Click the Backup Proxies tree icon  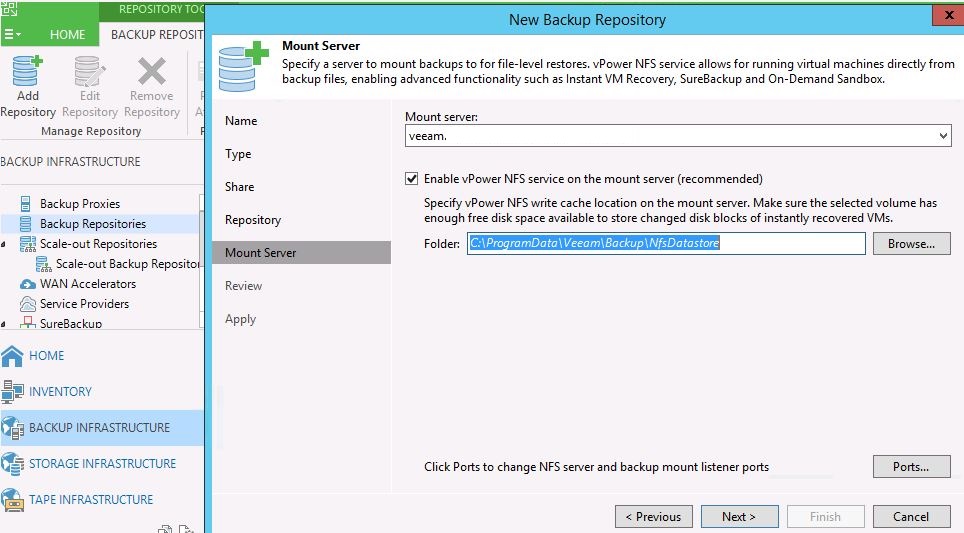coord(26,203)
